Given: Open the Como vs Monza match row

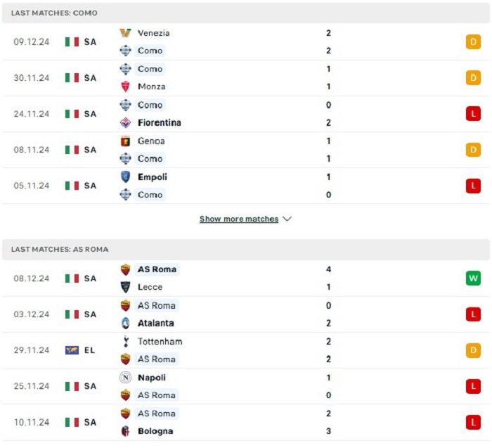Looking at the screenshot, I should [x=246, y=78].
